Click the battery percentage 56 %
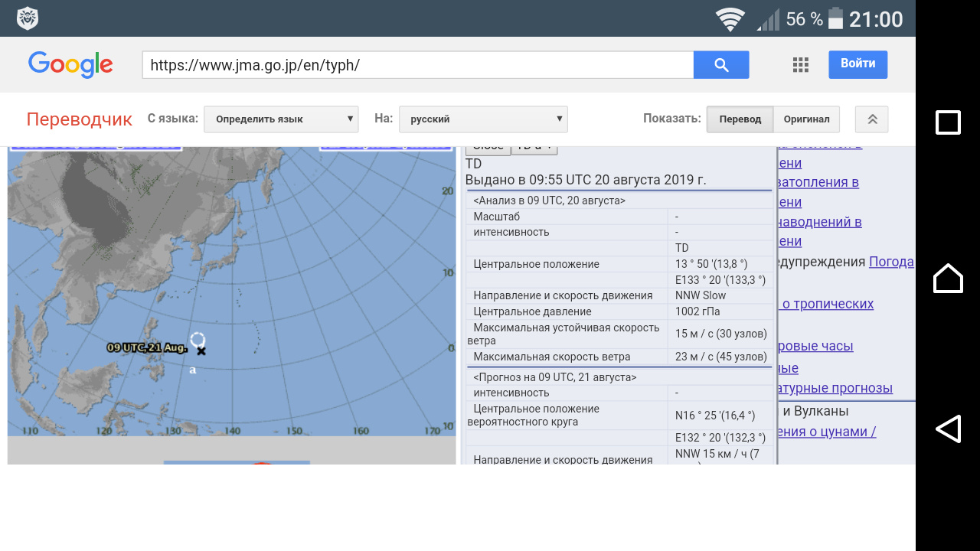This screenshot has height=551, width=980. point(805,19)
